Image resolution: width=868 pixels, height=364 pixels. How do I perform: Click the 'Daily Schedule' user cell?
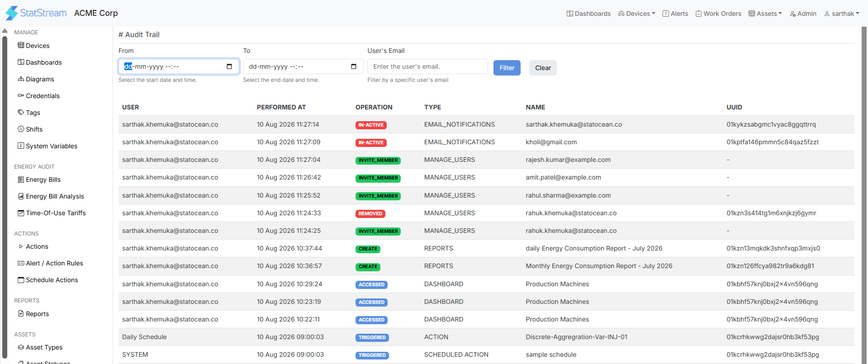tap(144, 337)
